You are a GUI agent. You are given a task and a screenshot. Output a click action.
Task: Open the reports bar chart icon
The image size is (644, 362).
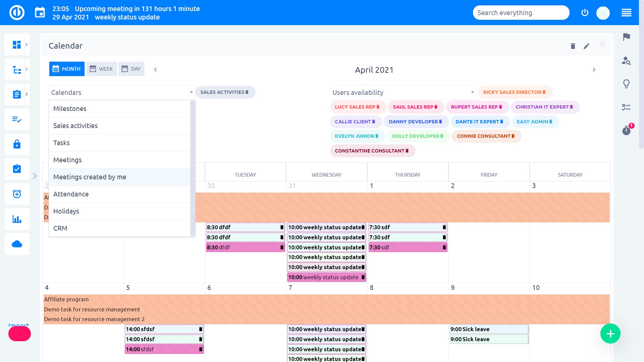pyautogui.click(x=17, y=219)
